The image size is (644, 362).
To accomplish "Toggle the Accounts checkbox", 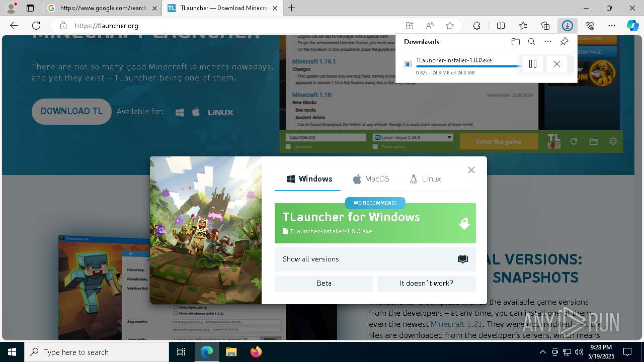I will pos(288,147).
